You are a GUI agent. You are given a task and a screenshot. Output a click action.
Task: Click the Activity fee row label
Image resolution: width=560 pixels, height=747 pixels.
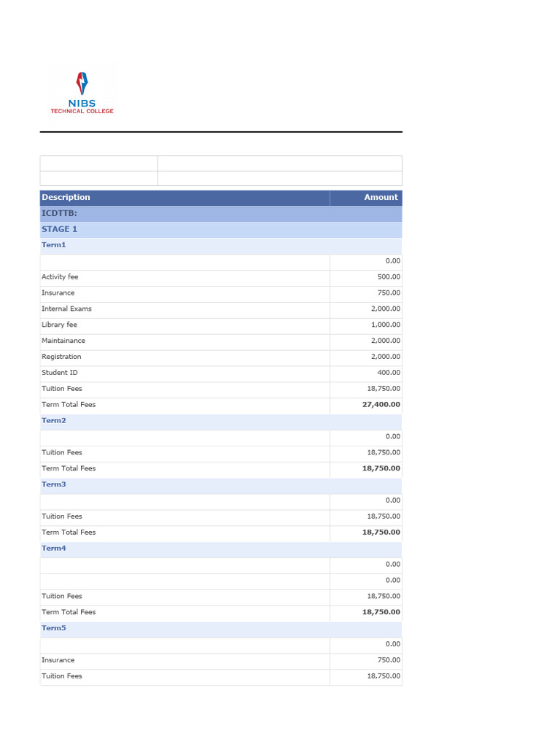pos(60,276)
